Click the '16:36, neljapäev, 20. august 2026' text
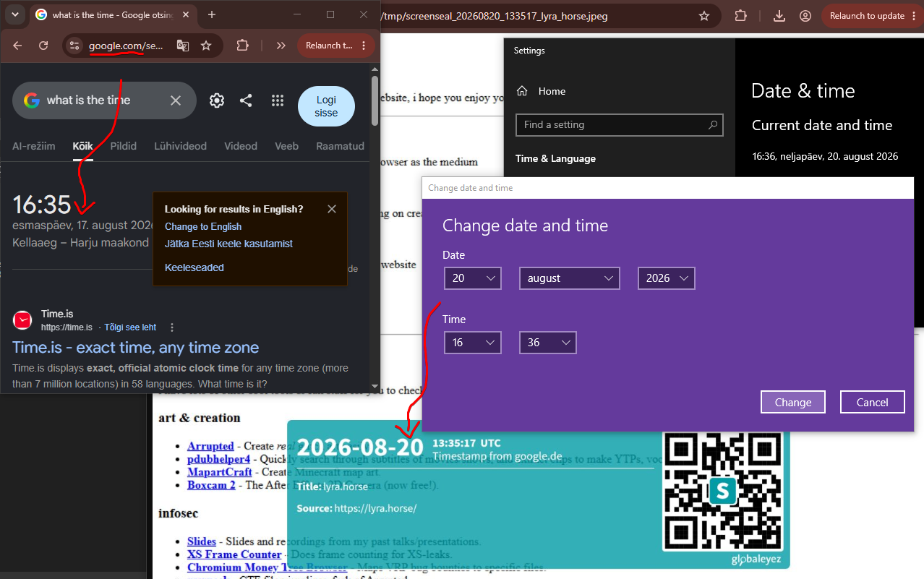Image resolution: width=924 pixels, height=579 pixels. [x=825, y=156]
